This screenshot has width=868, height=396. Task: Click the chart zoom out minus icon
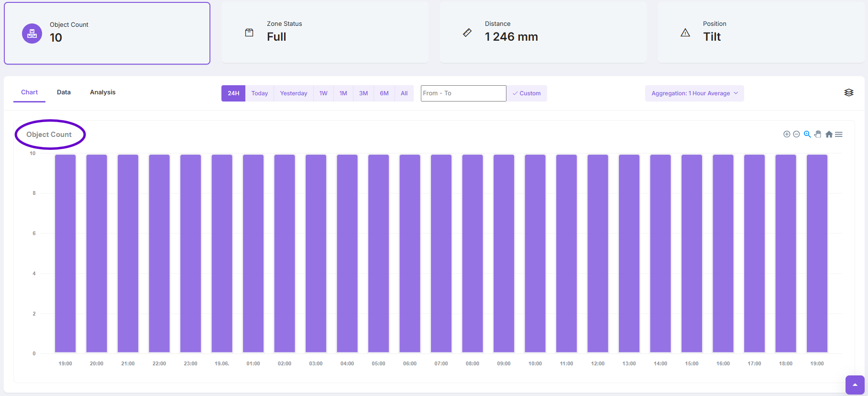[796, 134]
